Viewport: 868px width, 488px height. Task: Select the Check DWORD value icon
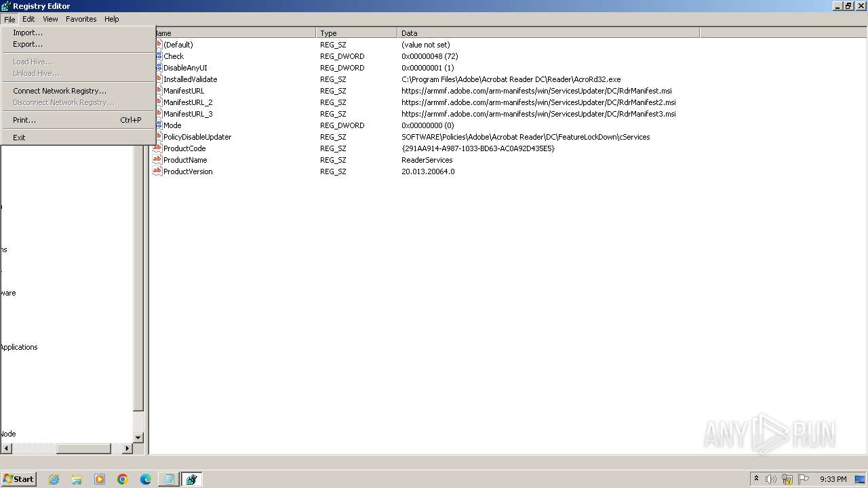159,56
